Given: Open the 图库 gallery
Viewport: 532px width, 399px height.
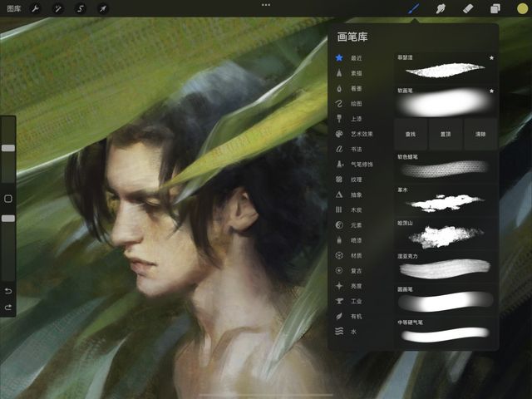Looking at the screenshot, I should coord(14,8).
